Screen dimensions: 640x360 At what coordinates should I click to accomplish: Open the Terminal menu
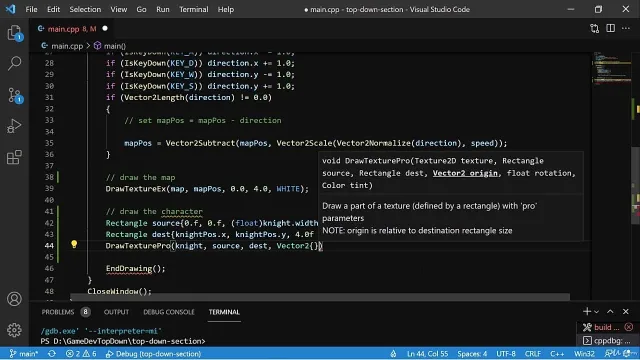(x=193, y=9)
